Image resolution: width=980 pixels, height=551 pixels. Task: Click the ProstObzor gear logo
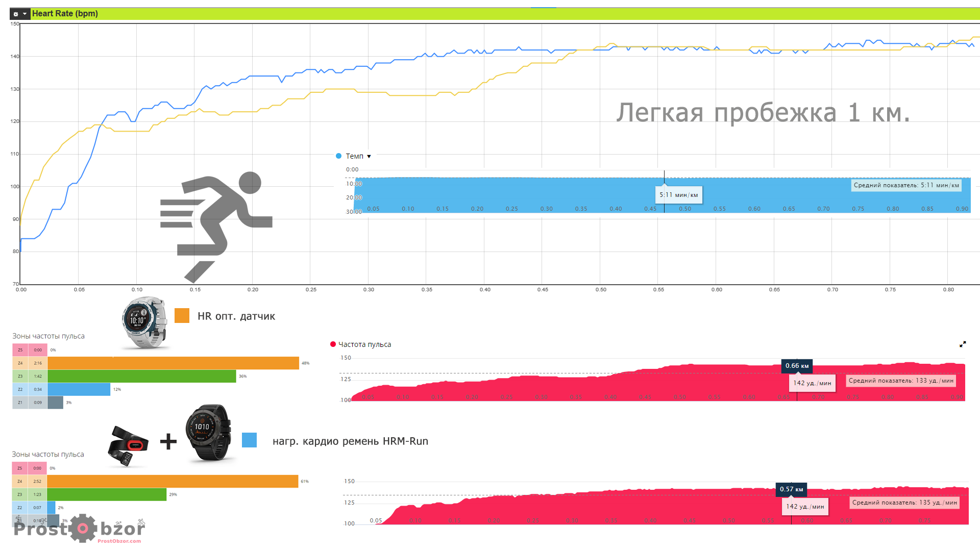point(83,528)
